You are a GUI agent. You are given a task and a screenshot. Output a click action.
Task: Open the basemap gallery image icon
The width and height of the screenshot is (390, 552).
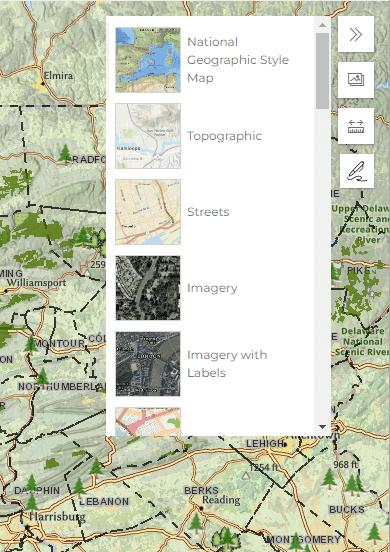tap(356, 80)
